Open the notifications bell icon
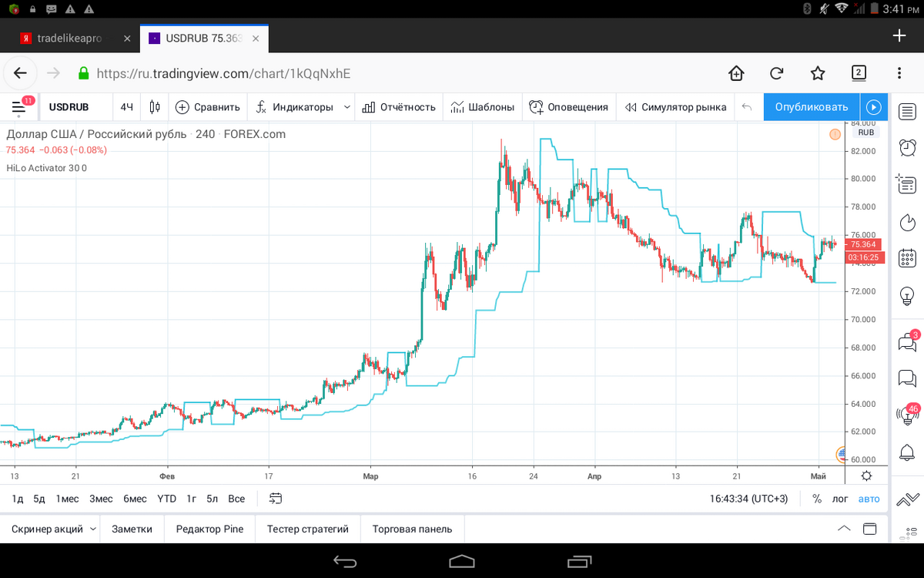 pyautogui.click(x=907, y=452)
